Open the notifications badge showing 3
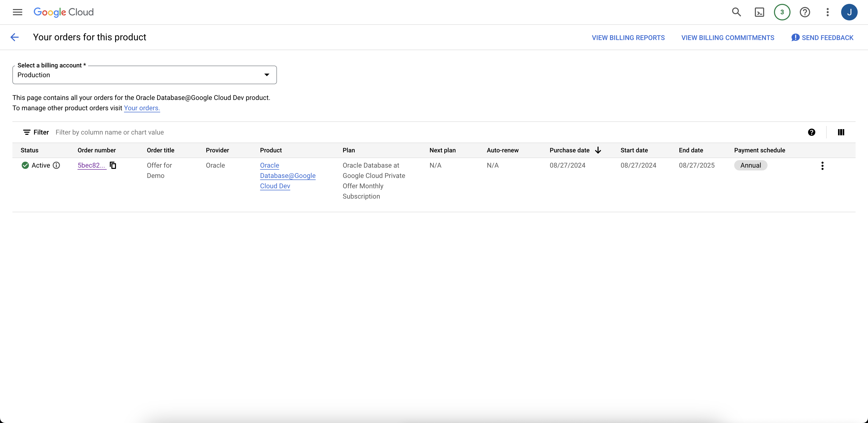The image size is (868, 423). click(782, 12)
